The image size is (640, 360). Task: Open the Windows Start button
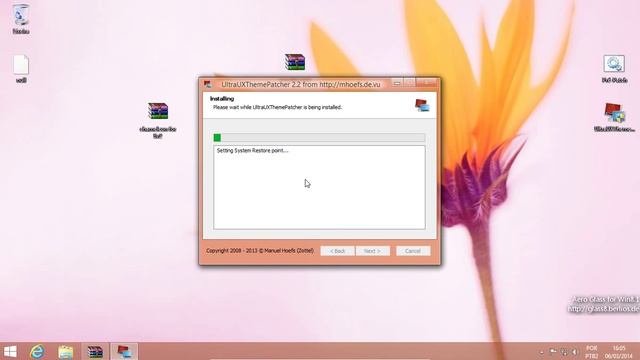coord(10,351)
